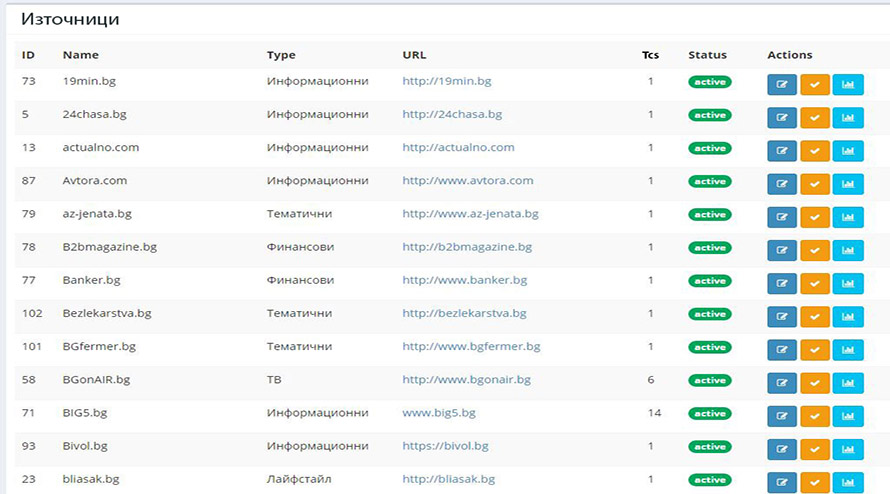Open chart icon for Banker.bg
The width and height of the screenshot is (890, 494).
[x=848, y=283]
